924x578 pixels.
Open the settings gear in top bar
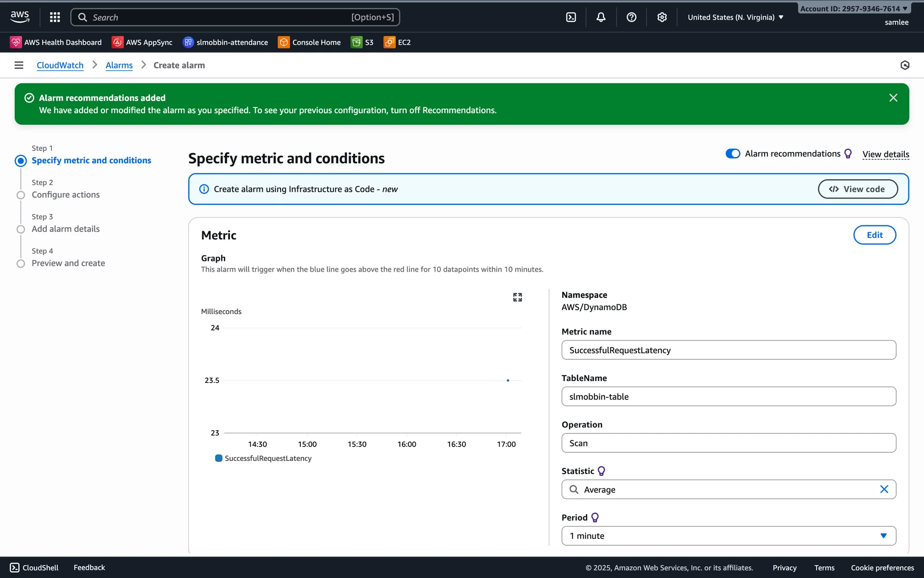pos(662,17)
